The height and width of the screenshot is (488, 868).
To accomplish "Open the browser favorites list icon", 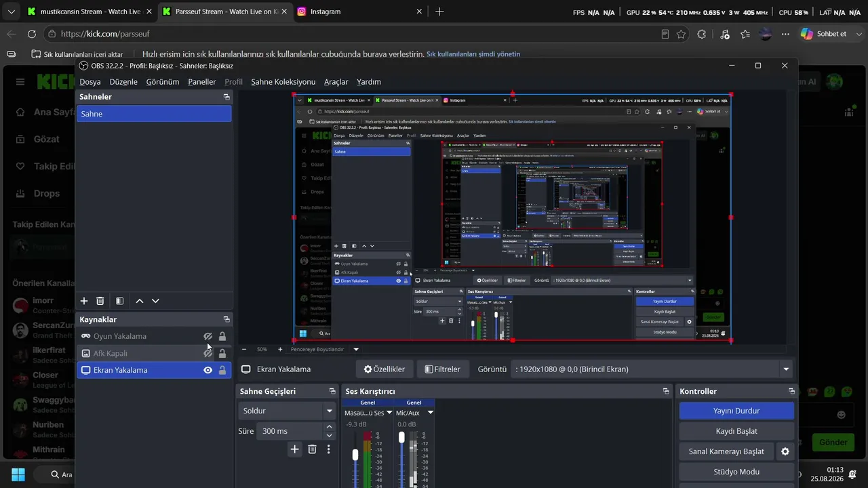I will point(745,34).
